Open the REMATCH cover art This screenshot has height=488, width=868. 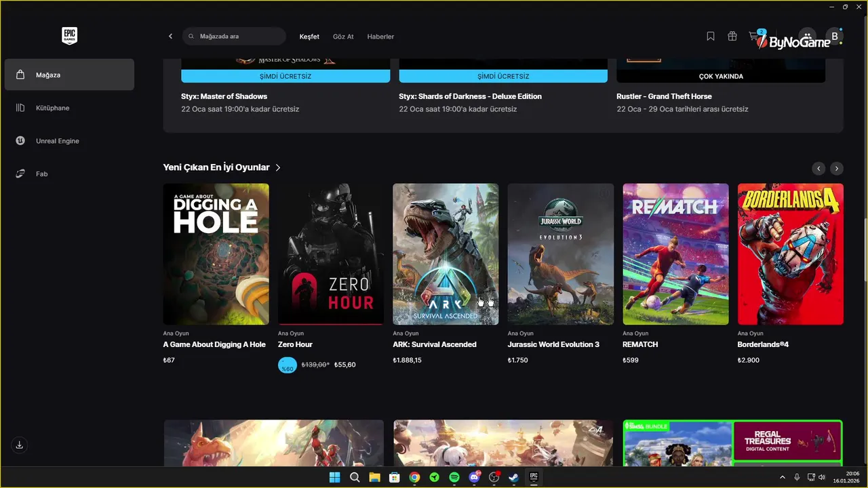pyautogui.click(x=675, y=254)
